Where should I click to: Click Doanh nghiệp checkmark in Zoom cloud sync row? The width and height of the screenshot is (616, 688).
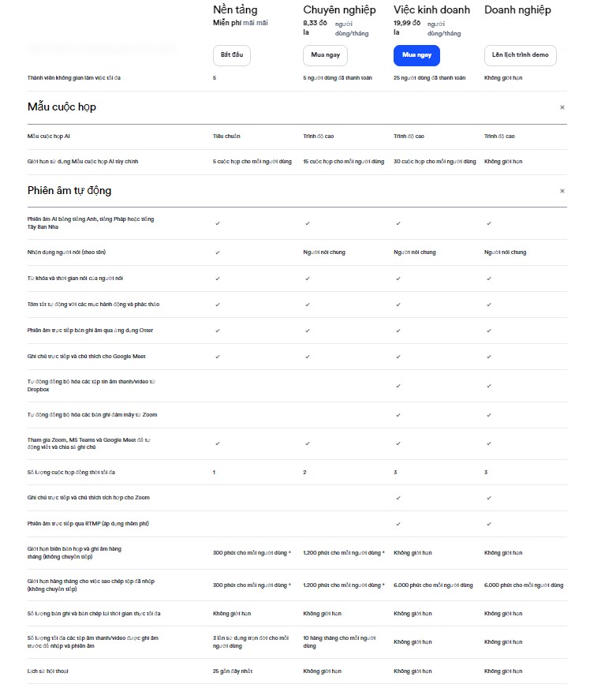(489, 415)
